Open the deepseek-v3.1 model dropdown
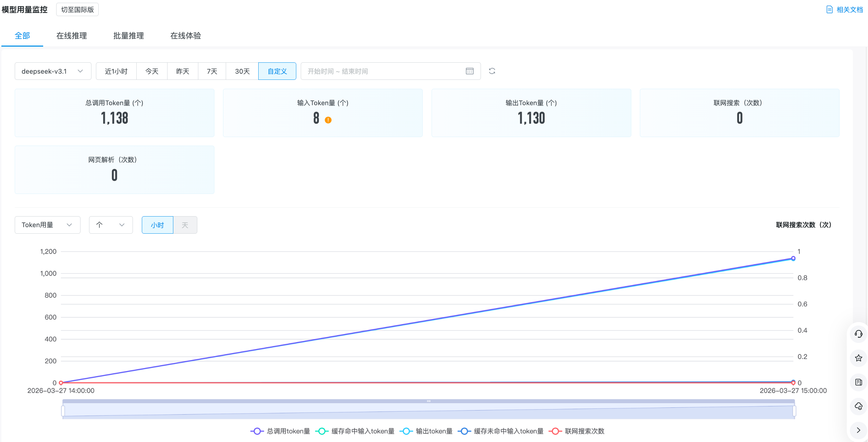This screenshot has width=868, height=442. (53, 71)
